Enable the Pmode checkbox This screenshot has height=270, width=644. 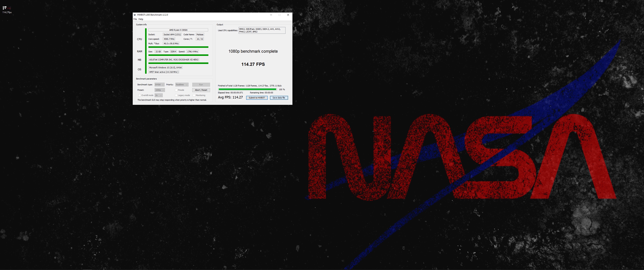pyautogui.click(x=176, y=90)
